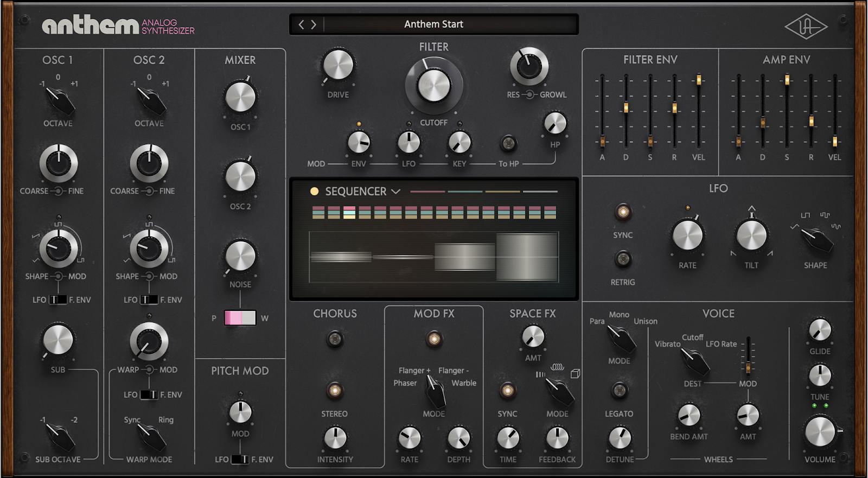The image size is (868, 478).
Task: Select the yellow sequencer lane tab
Action: pos(503,192)
